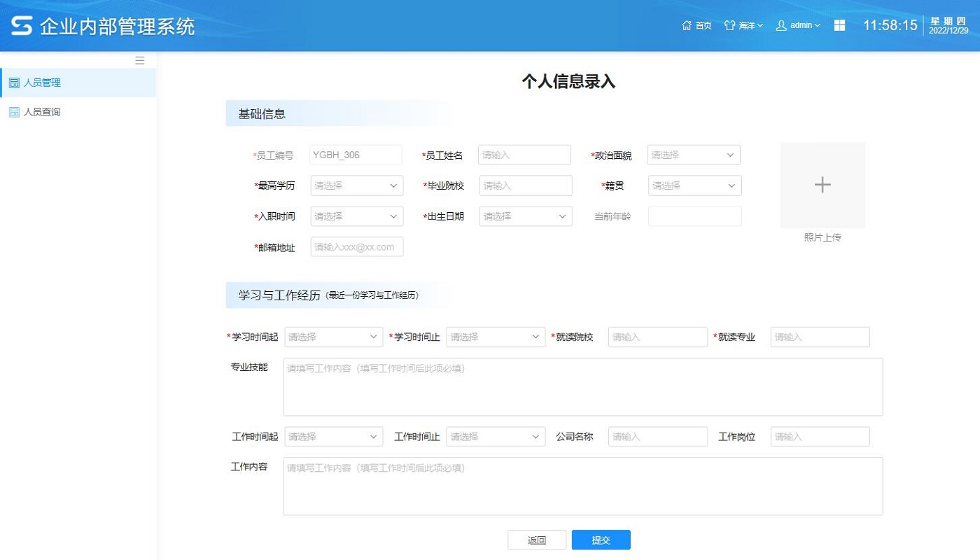Click the 人员查询 sidebar icon
This screenshot has height=560, width=980.
point(14,111)
